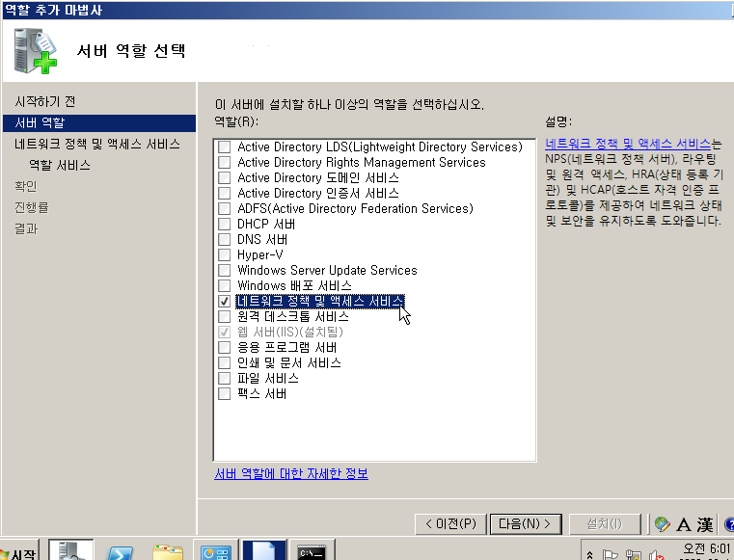Open the 네트워크 정책 및 액세스 서비스 description link

[x=628, y=144]
